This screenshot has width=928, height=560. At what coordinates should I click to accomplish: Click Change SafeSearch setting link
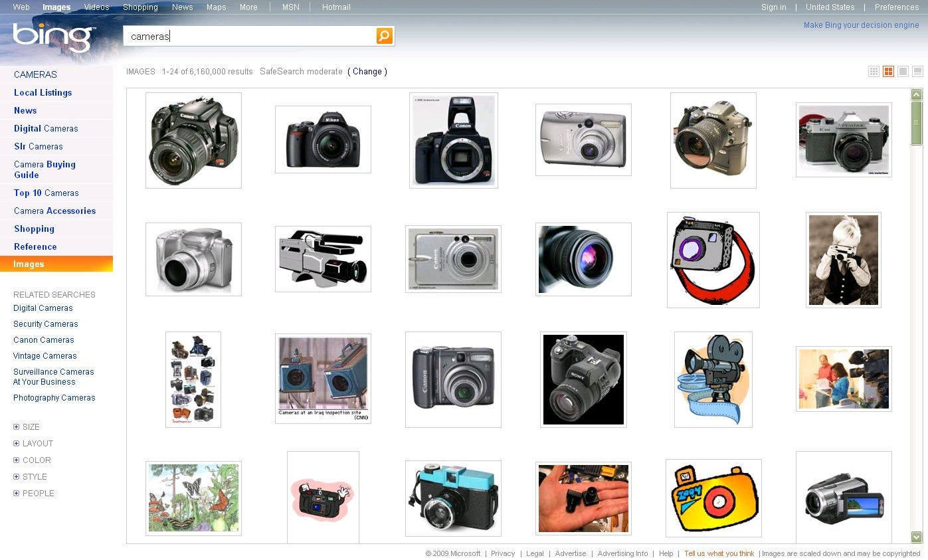pyautogui.click(x=367, y=72)
